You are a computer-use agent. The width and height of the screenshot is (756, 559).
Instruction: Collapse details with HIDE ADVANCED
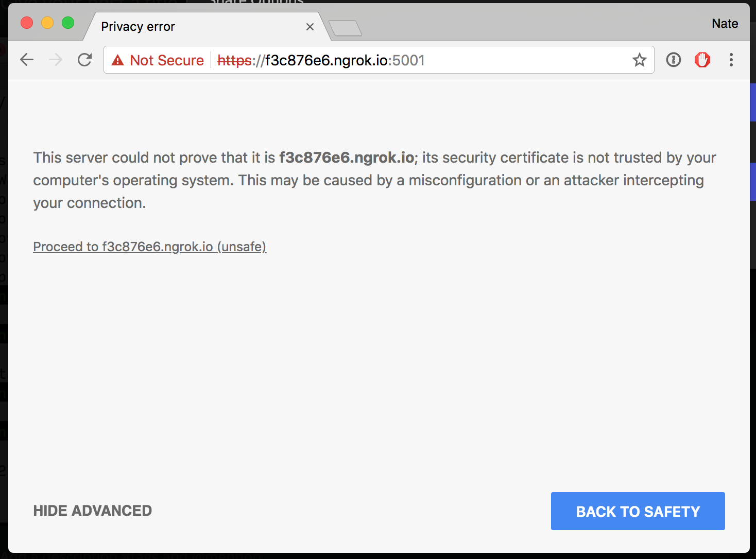point(93,511)
